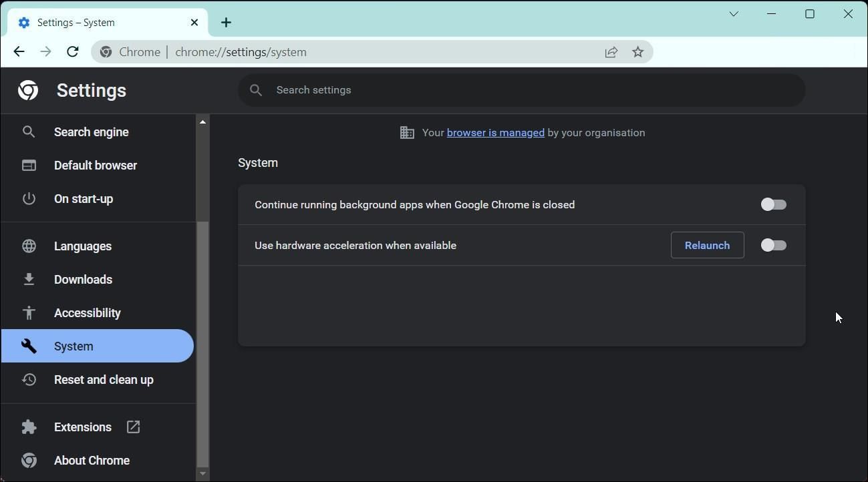The image size is (868, 482).
Task: Open the browser is managed link
Action: (495, 132)
